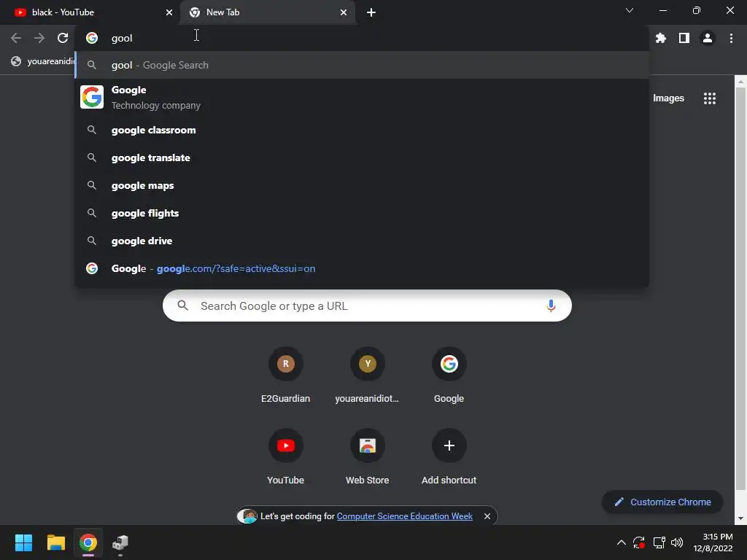Open the youareanidiot shortcut tile
The width and height of the screenshot is (747, 560).
click(x=368, y=377)
